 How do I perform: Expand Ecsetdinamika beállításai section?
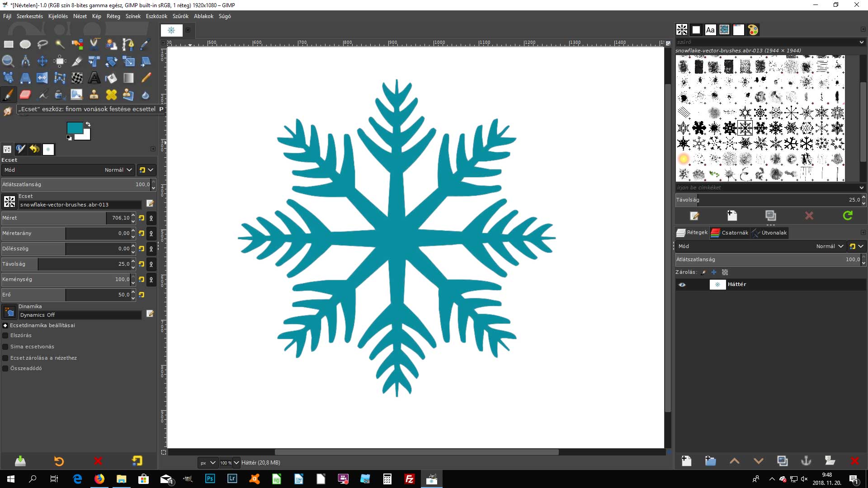(x=5, y=325)
